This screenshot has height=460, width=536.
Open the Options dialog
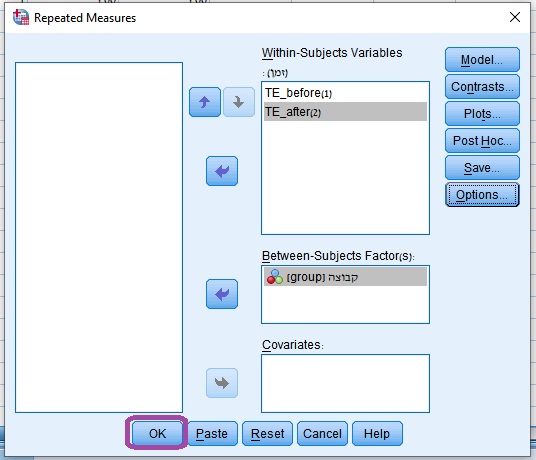482,194
